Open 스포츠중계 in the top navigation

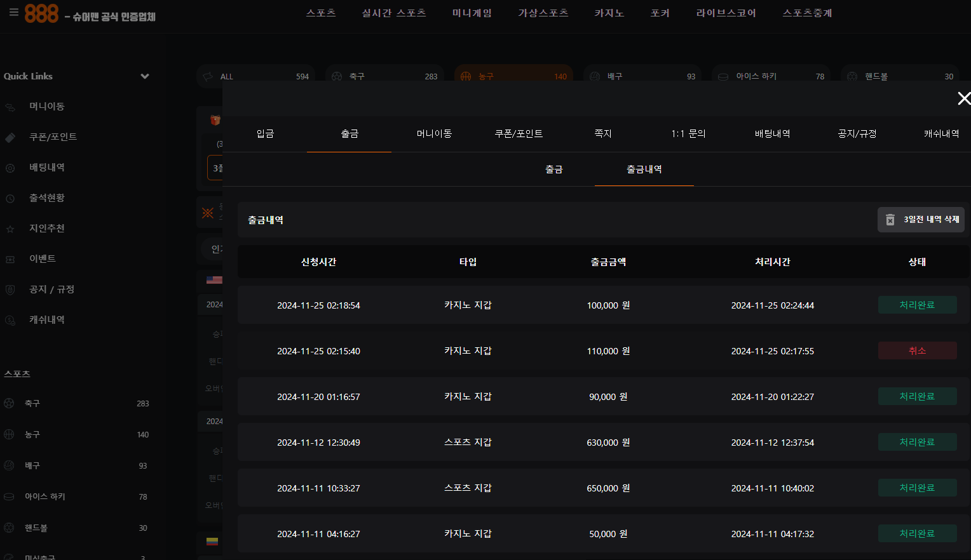(x=808, y=13)
